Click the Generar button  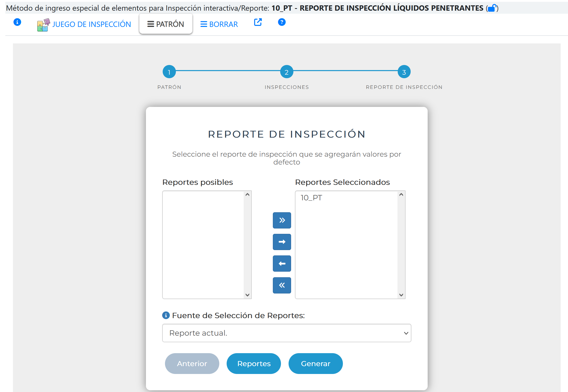tap(315, 363)
